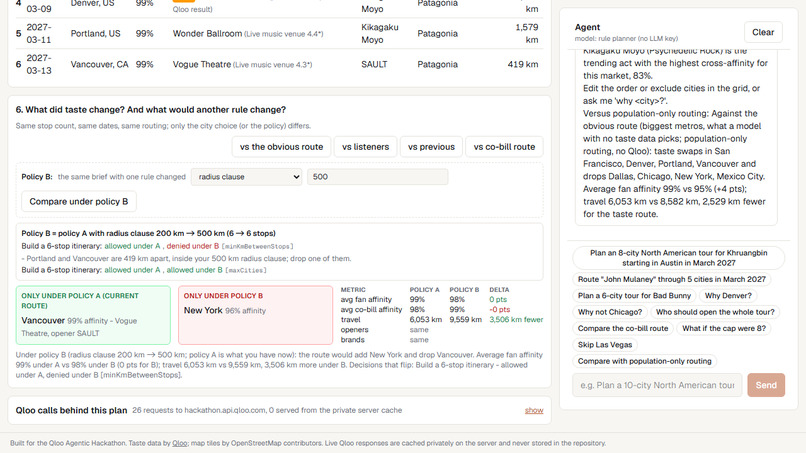Open the 'radius clause' rule dropdown
Image resolution: width=806 pixels, height=453 pixels.
click(246, 177)
